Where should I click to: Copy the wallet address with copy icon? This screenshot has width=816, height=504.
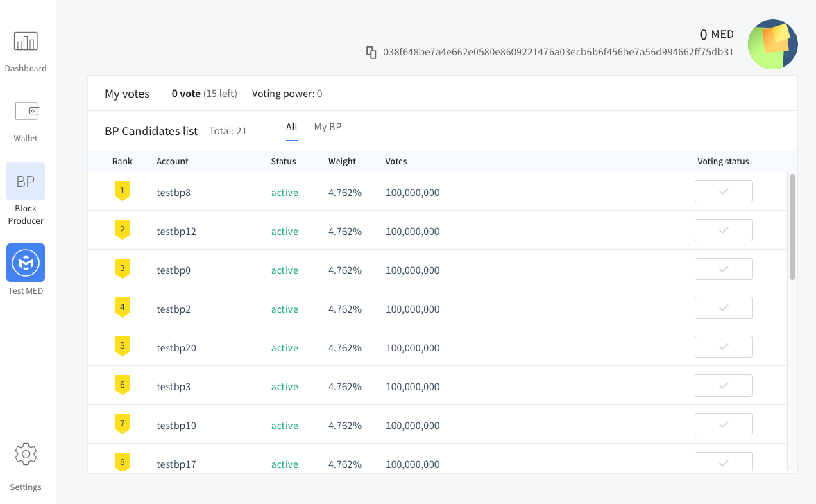(371, 52)
